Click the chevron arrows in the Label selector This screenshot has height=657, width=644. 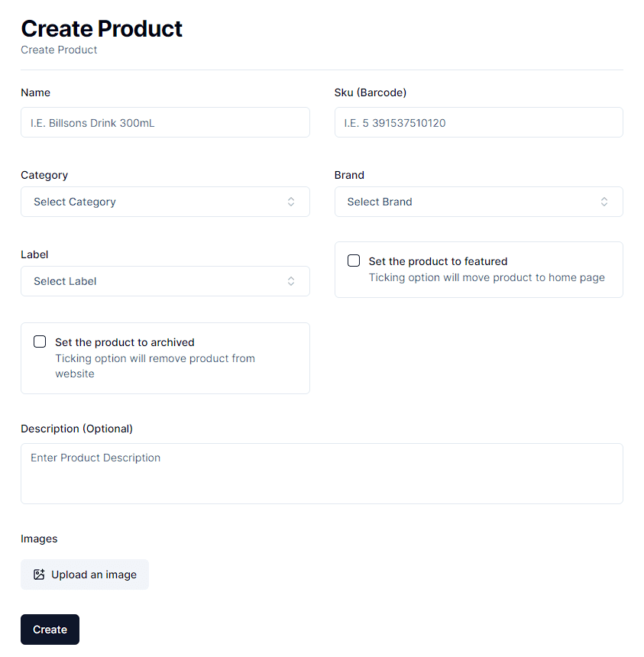[x=291, y=281]
